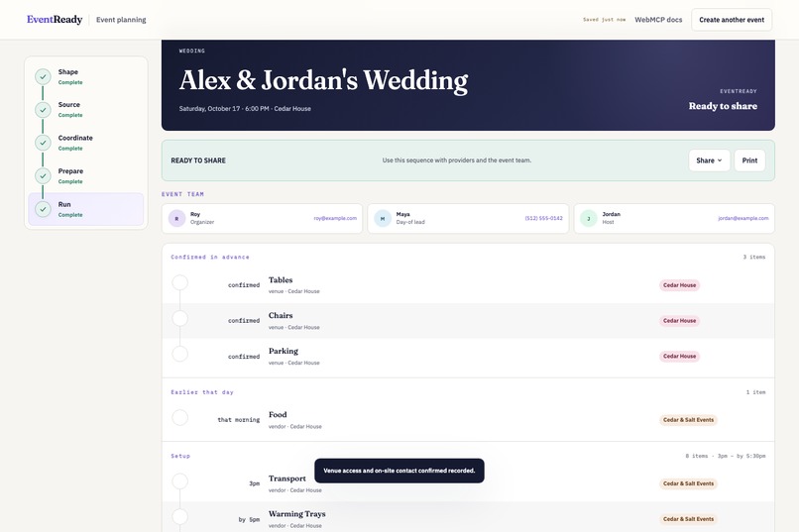Click the Event planning header label
This screenshot has width=799, height=532.
[x=121, y=20]
